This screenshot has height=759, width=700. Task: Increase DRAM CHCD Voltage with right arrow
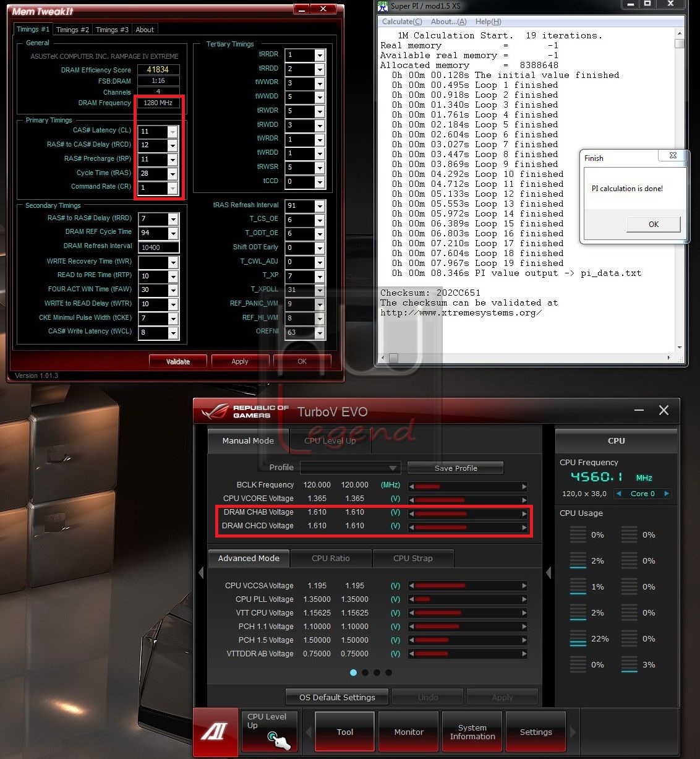coord(524,527)
